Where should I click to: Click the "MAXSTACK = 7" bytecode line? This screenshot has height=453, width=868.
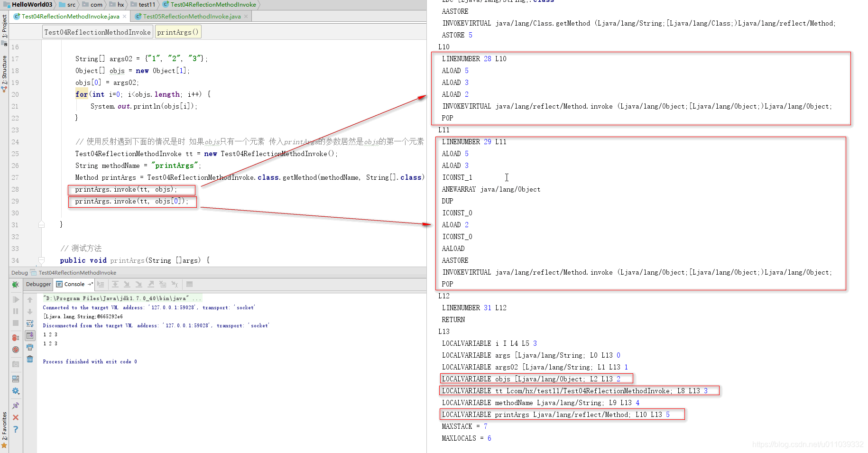point(464,426)
